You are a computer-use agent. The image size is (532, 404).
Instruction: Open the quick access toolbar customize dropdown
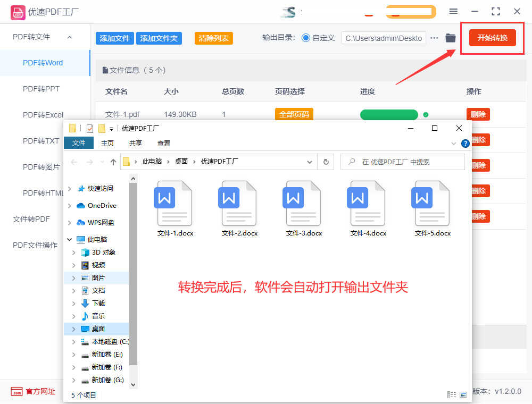click(111, 129)
